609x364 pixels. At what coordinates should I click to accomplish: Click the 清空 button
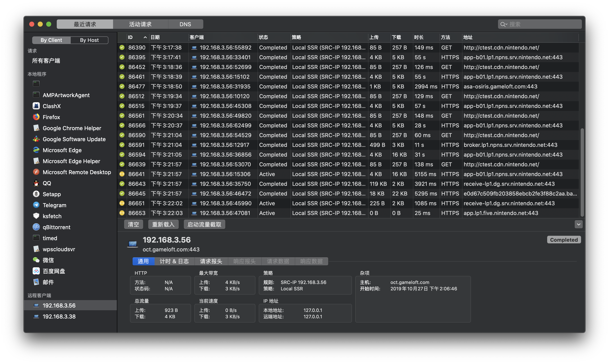tap(133, 225)
